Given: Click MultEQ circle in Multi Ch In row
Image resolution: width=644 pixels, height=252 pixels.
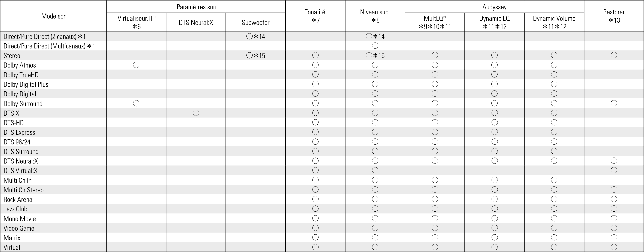Looking at the screenshot, I should click(435, 180).
